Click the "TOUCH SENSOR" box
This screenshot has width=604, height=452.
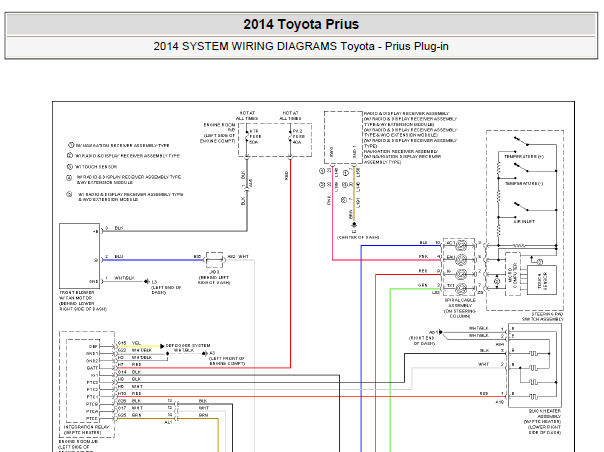click(542, 280)
